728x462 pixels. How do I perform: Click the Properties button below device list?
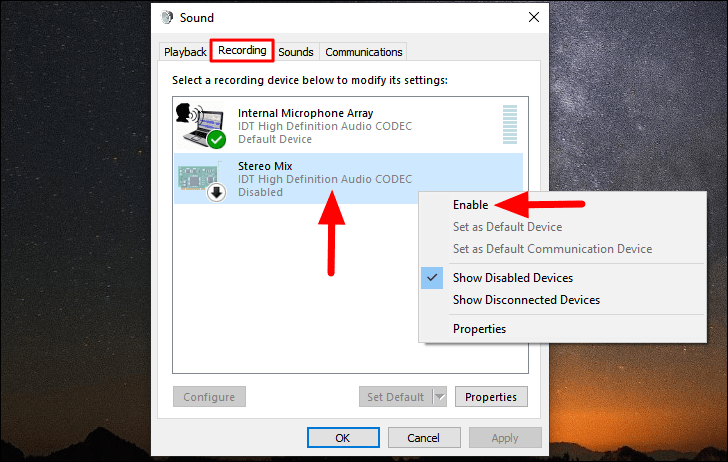[491, 397]
